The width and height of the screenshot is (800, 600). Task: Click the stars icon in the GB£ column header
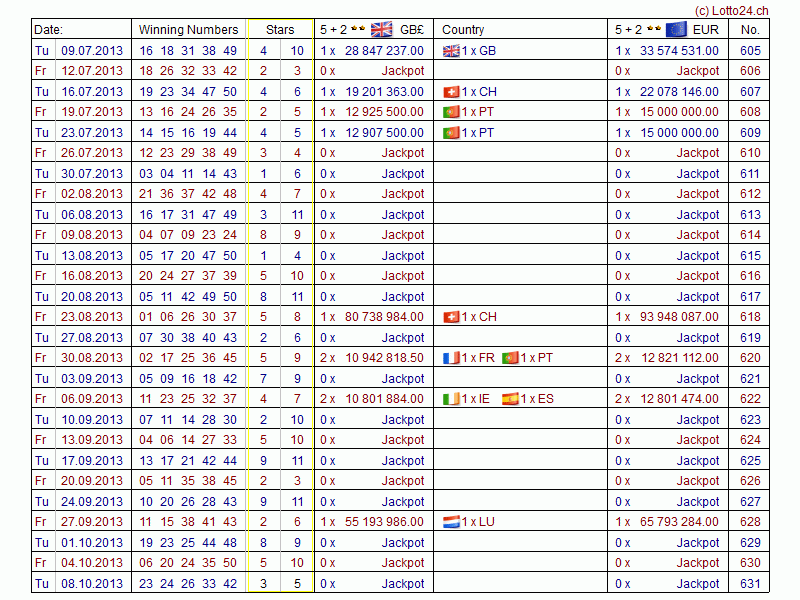coord(358,29)
